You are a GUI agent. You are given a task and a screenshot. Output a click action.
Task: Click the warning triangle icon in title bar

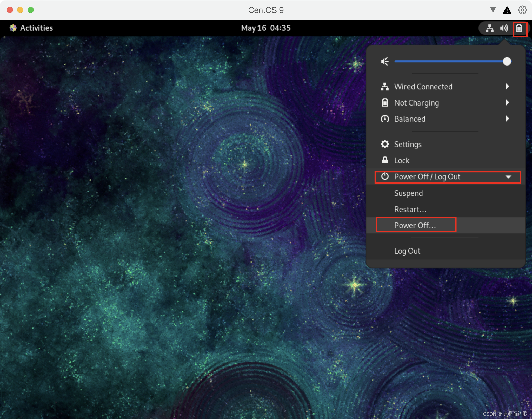click(x=507, y=10)
